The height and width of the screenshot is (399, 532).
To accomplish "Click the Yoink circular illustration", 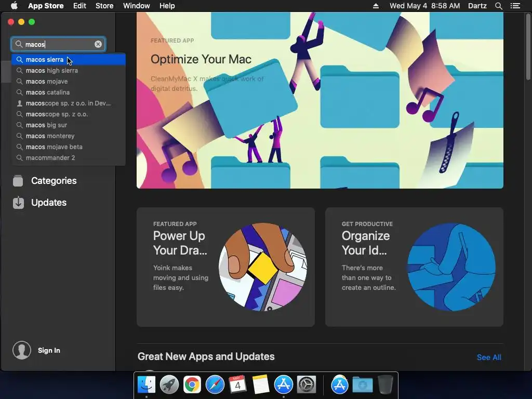I will pyautogui.click(x=263, y=267).
